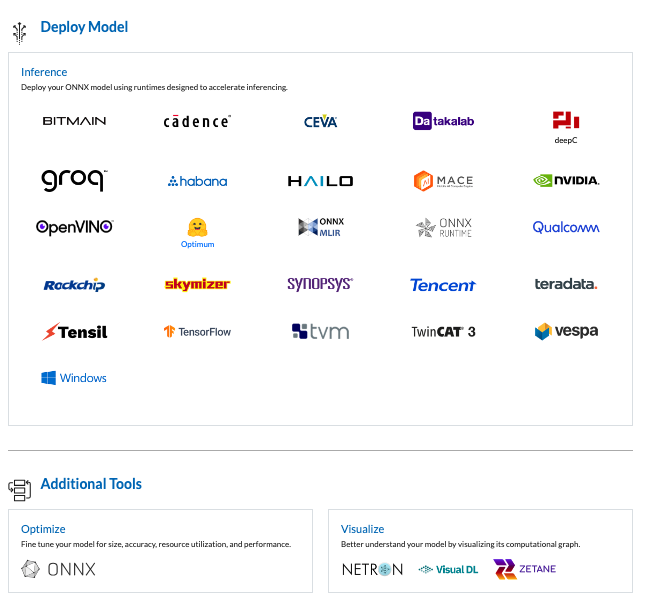Click the ONNX optimizer logo under Optimize
Viewport: 647px width, 605px height.
click(58, 570)
